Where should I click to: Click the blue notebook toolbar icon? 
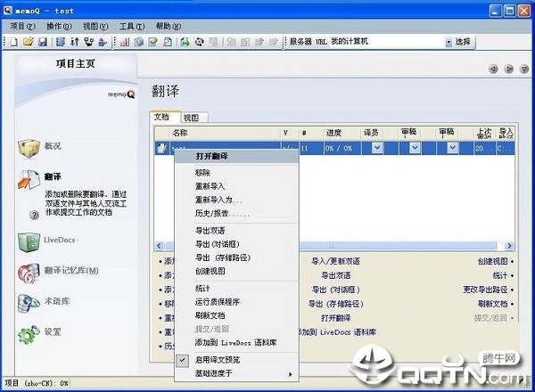point(61,42)
